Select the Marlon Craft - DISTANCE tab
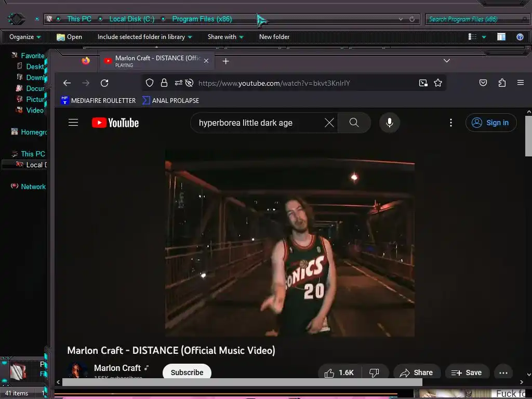Viewport: 532px width, 399px height. [x=157, y=61]
